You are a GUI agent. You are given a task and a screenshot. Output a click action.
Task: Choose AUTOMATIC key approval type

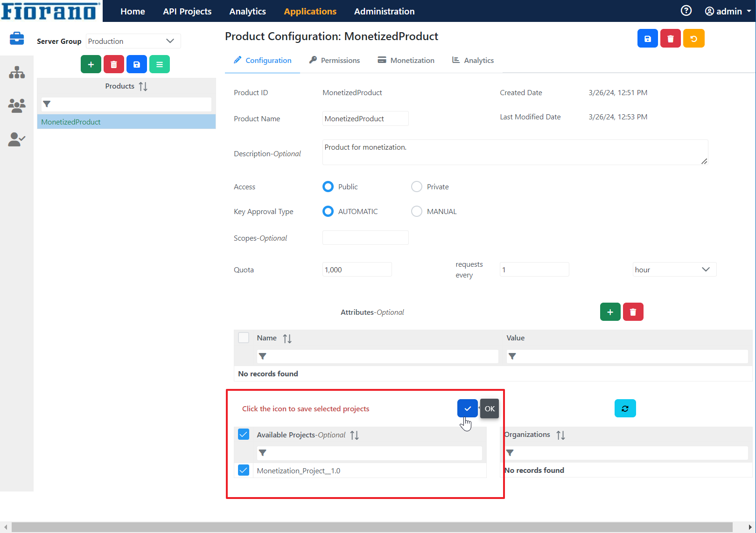coord(329,211)
